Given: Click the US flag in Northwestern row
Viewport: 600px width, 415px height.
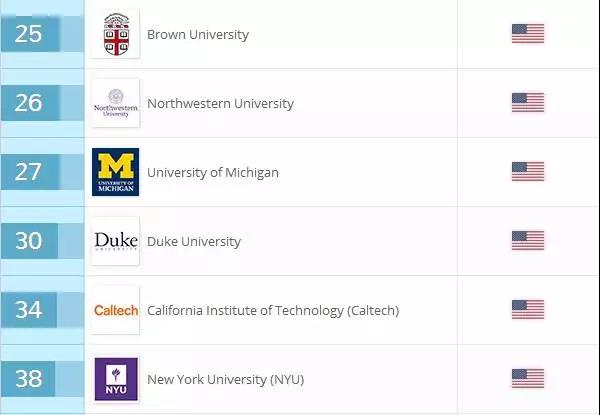Looking at the screenshot, I should (528, 103).
